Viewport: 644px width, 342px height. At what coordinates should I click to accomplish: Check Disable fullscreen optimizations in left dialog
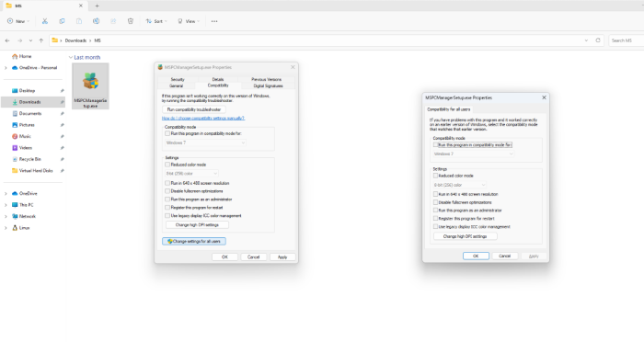coord(167,191)
